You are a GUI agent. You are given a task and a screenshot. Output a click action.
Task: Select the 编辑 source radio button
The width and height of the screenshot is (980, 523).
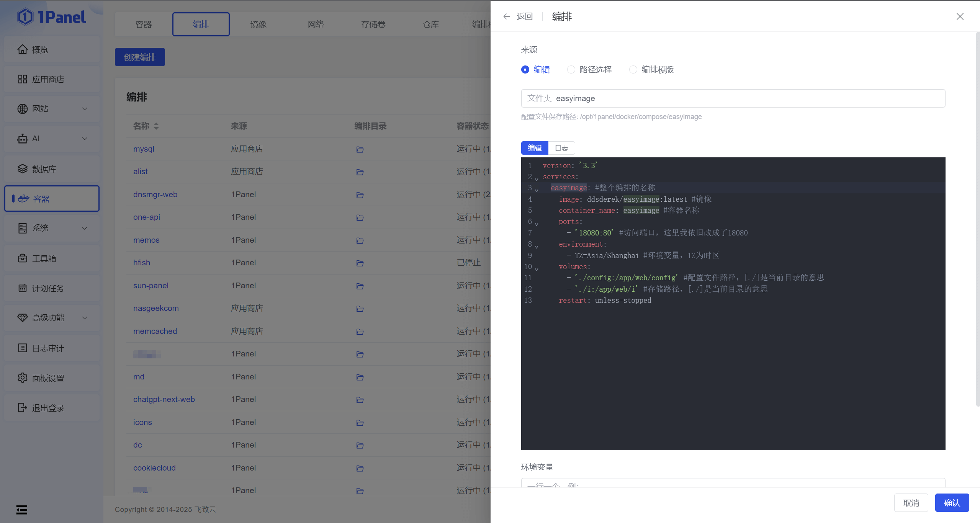pos(525,69)
